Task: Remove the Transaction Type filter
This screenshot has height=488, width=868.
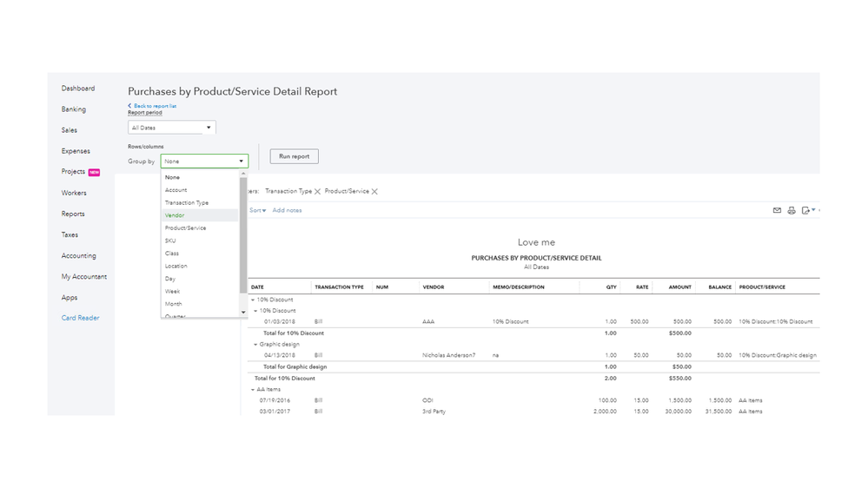Action: pos(317,191)
